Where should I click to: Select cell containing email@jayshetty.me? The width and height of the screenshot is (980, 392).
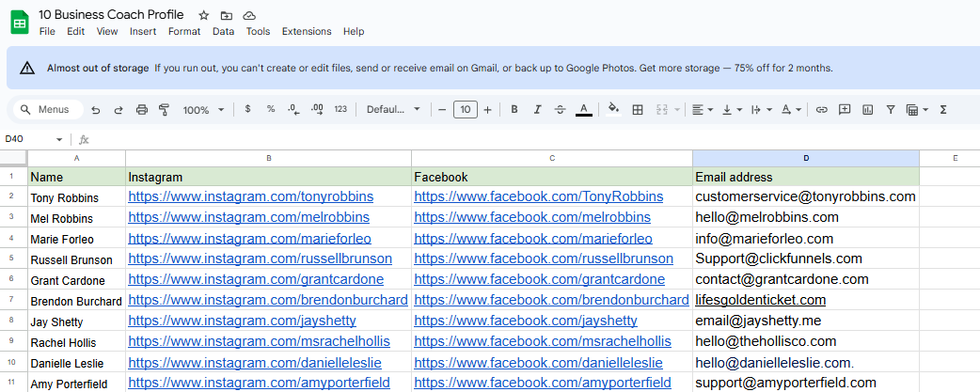(x=806, y=321)
